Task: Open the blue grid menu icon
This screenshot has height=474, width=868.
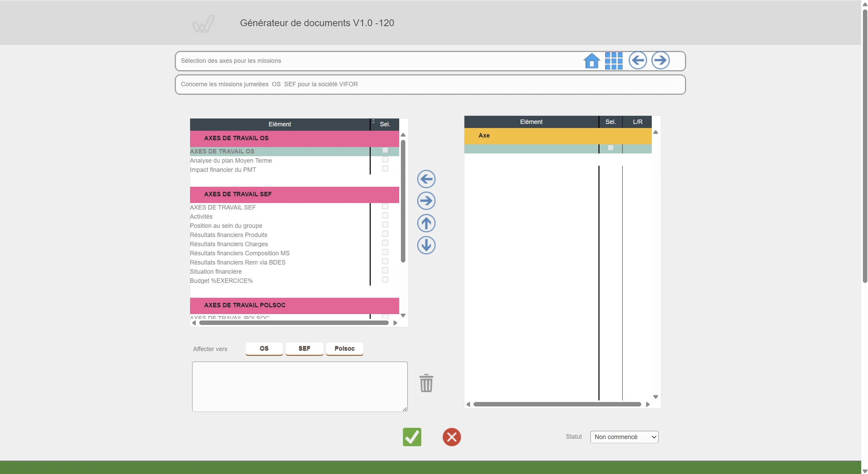Action: click(x=614, y=61)
